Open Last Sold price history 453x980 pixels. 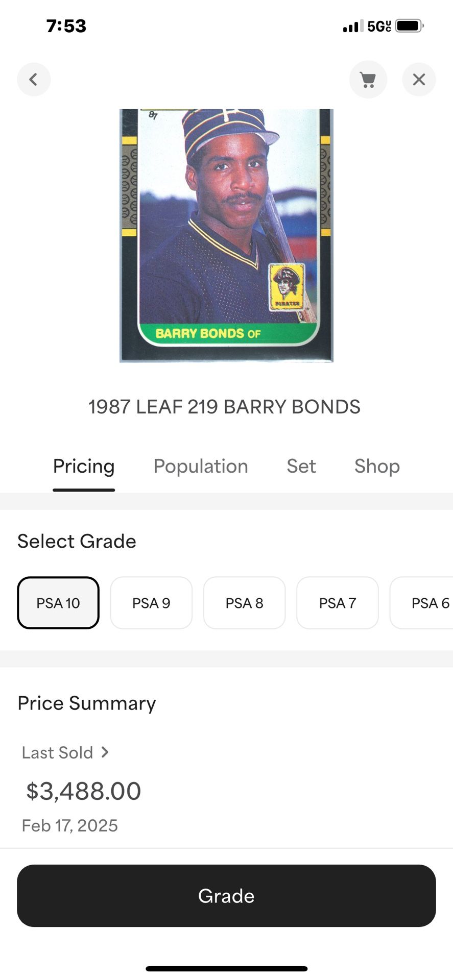pos(58,752)
